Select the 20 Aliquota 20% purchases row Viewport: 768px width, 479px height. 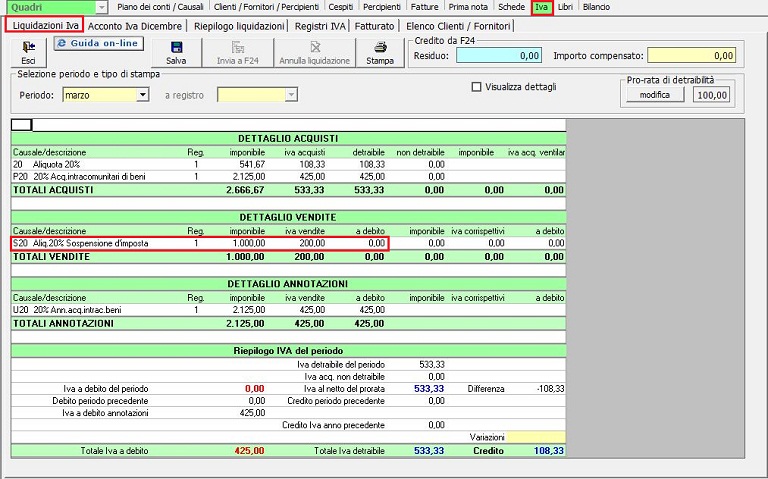click(x=288, y=165)
